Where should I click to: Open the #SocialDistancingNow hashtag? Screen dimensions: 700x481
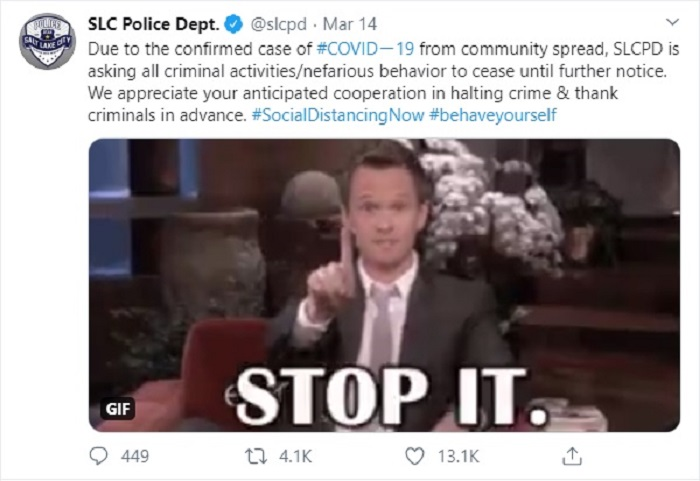click(x=338, y=115)
